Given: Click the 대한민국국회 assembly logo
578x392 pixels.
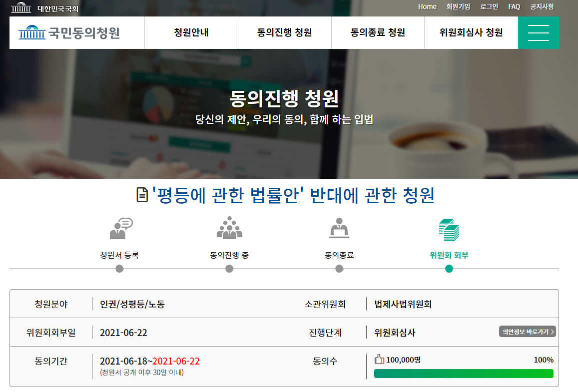Looking at the screenshot, I should (45, 8).
